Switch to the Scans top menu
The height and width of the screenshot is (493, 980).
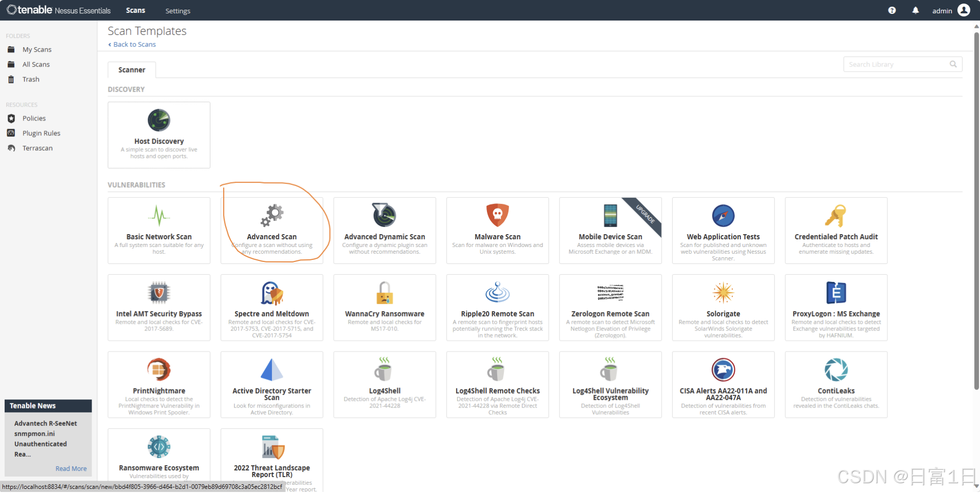coord(136,10)
